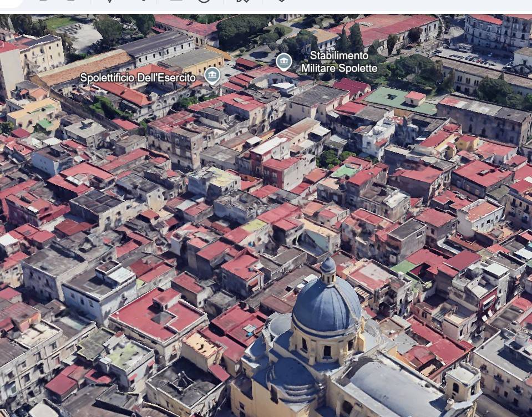Image resolution: width=532 pixels, height=417 pixels.
Task: Click the grassy courtyard at top-left corner
Action: coord(61,23)
